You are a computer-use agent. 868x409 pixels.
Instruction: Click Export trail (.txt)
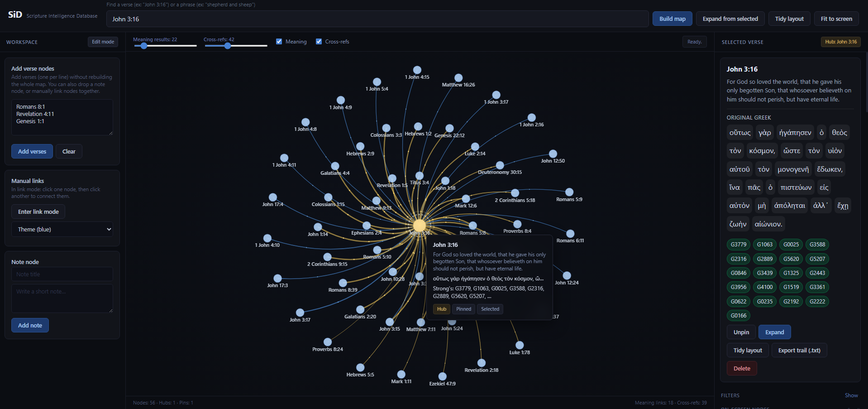tap(799, 350)
